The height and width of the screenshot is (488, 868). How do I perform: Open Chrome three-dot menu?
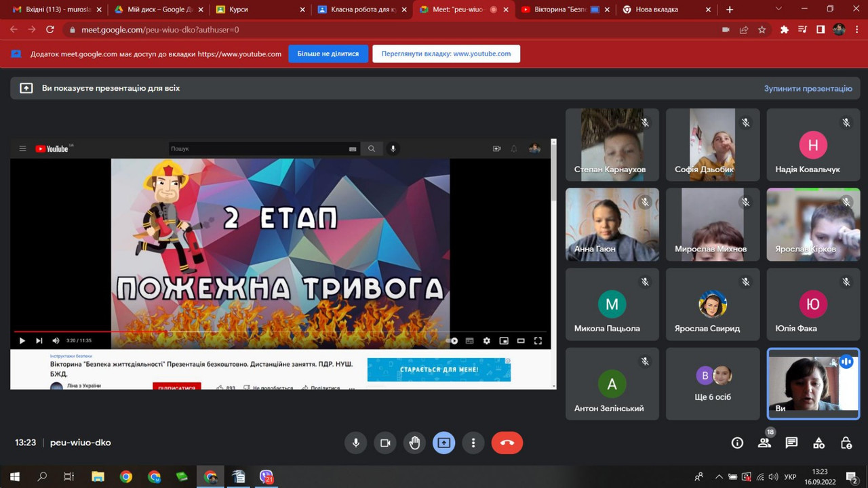coord(857,30)
